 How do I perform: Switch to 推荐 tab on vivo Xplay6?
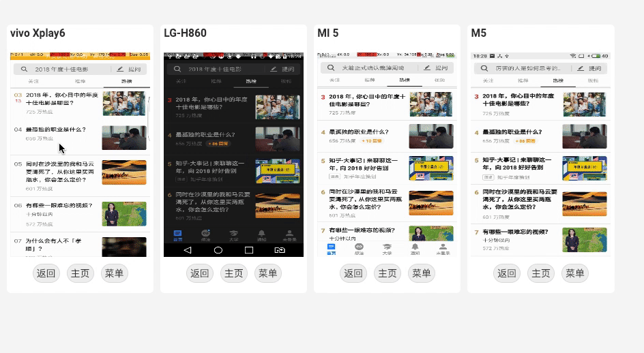80,81
